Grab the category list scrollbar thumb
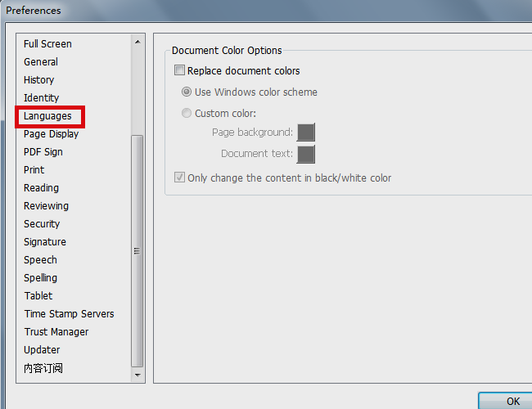Screen dimensions: 532x409 point(137,251)
